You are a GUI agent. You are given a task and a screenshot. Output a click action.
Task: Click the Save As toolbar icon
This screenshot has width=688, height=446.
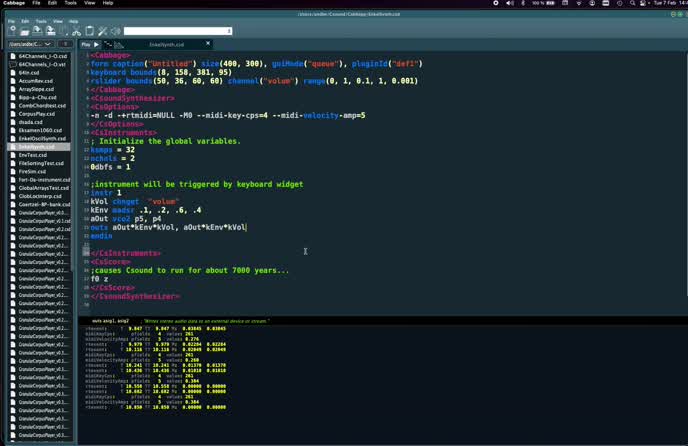click(x=50, y=31)
